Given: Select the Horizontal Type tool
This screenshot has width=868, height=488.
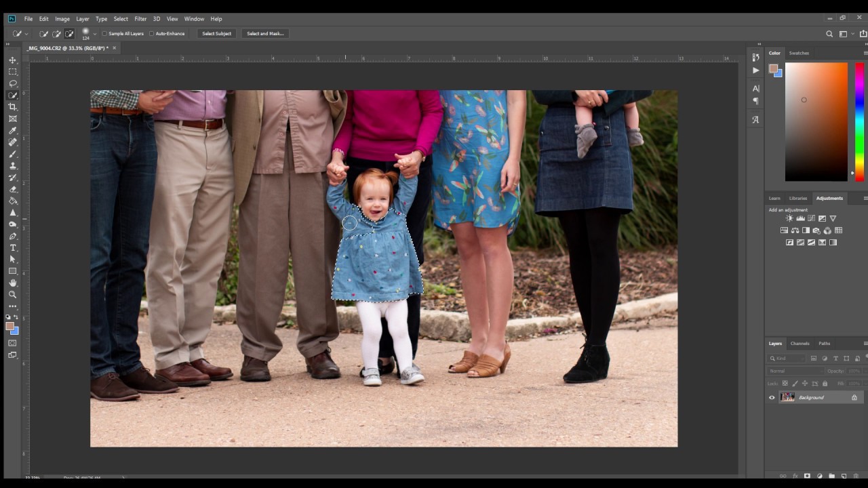Looking at the screenshot, I should pyautogui.click(x=13, y=247).
